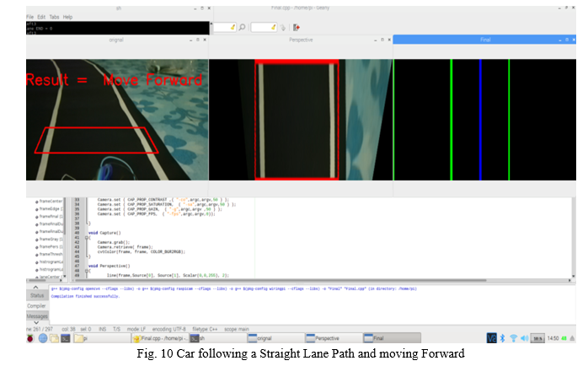
Task: Collapse fold marker at line 41
Action: (87, 238)
